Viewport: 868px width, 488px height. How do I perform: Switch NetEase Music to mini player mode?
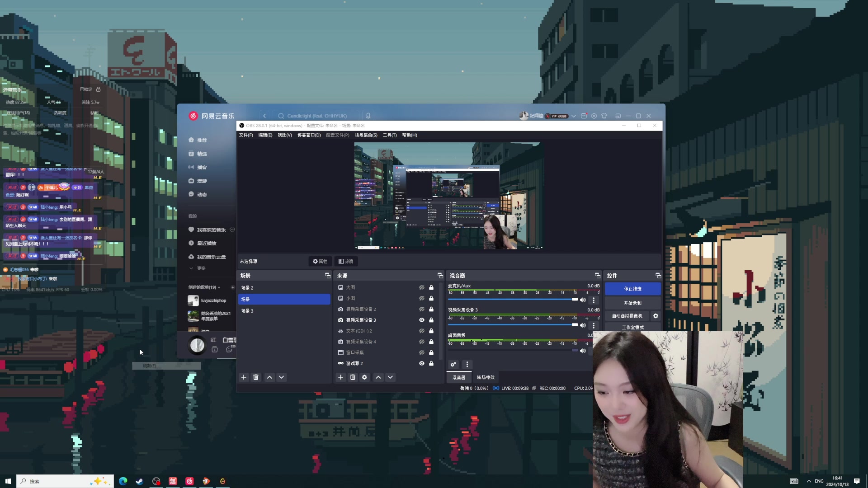618,116
